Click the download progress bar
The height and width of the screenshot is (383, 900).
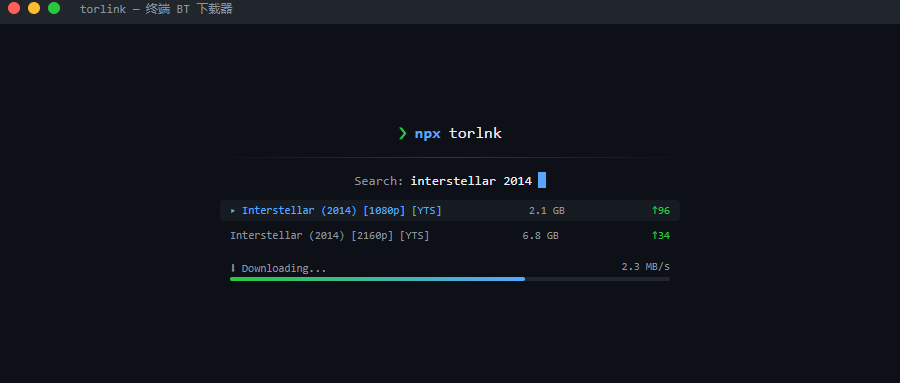coord(450,279)
